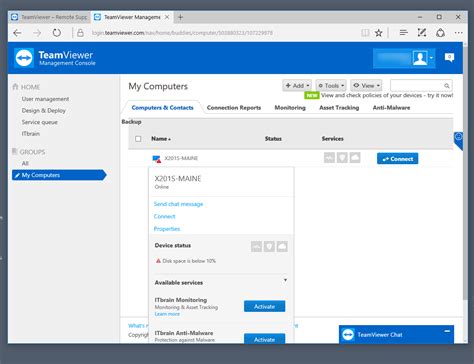Image resolution: width=474 pixels, height=364 pixels.
Task: Open the View dropdown button
Action: coord(366,86)
